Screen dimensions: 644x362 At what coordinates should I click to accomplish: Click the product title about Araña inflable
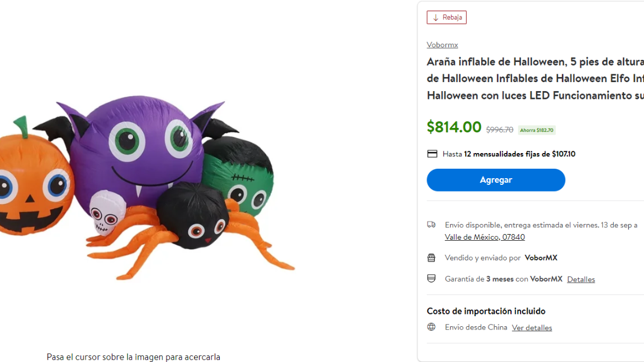(x=531, y=78)
